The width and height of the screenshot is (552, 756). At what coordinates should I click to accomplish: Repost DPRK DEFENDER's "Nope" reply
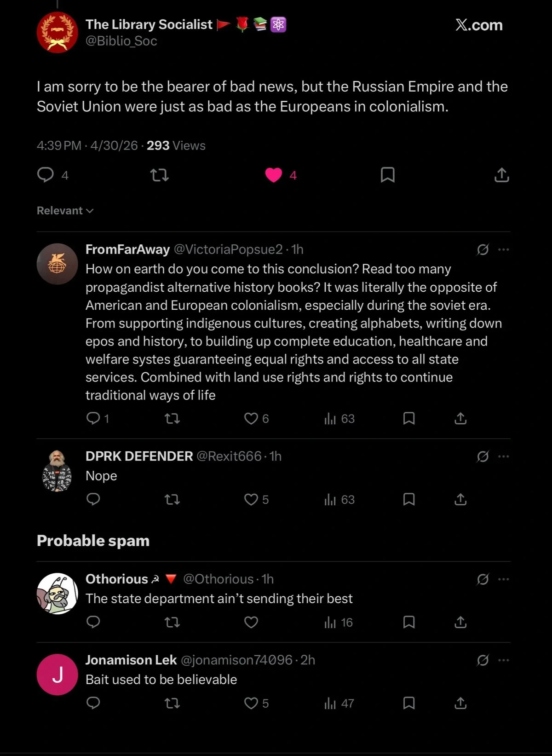coord(172,499)
